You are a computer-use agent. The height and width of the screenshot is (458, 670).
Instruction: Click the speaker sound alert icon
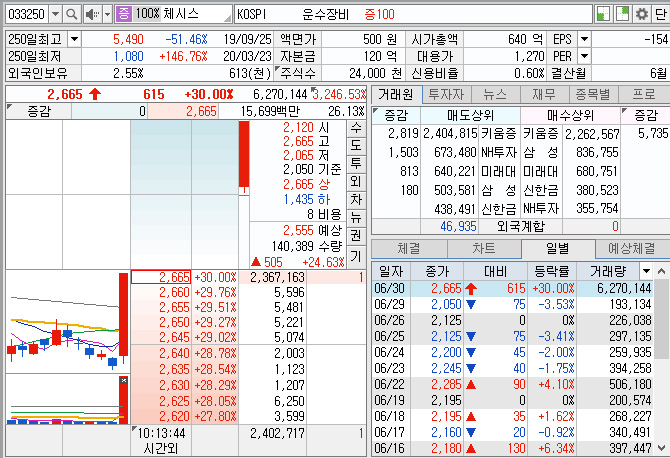pyautogui.click(x=92, y=15)
